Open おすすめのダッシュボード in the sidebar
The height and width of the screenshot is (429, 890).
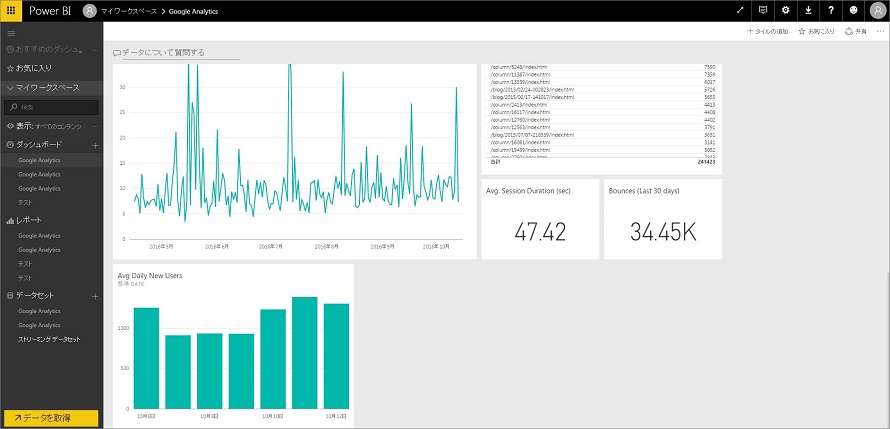[44, 50]
